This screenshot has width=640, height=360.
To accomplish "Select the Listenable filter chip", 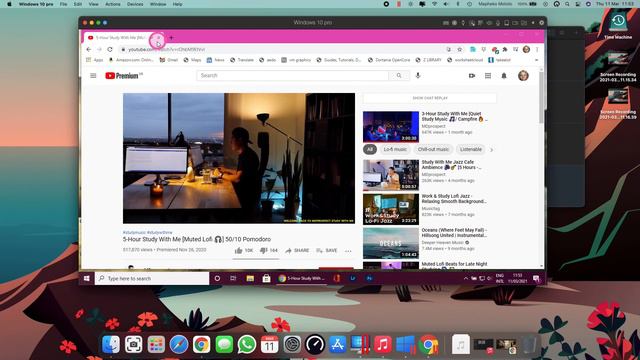I will pyautogui.click(x=471, y=149).
